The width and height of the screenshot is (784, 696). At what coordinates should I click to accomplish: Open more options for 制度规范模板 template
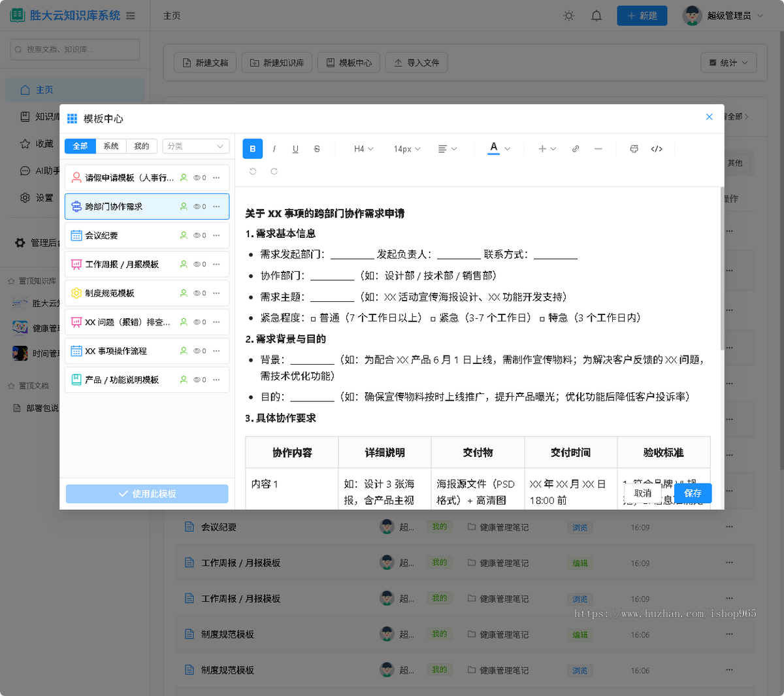217,293
